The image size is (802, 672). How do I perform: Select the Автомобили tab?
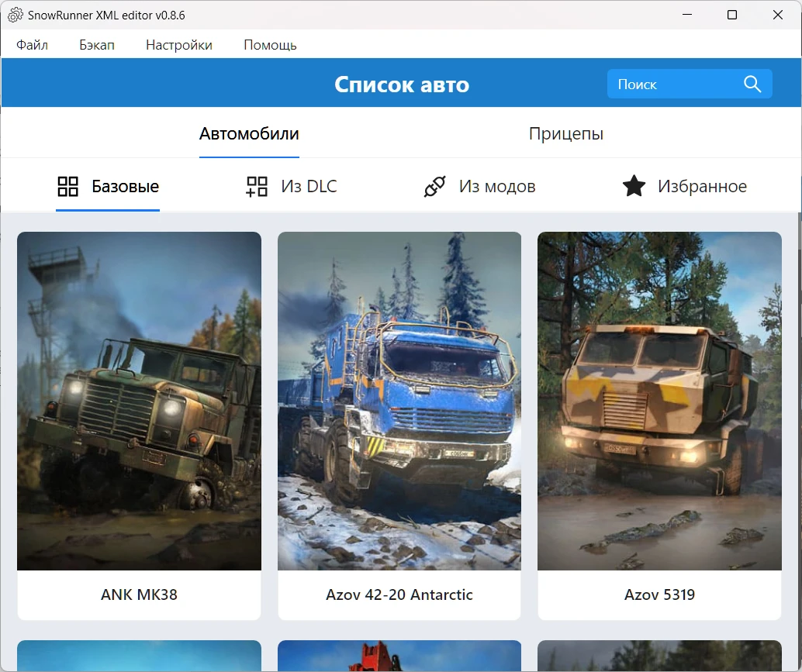(249, 133)
